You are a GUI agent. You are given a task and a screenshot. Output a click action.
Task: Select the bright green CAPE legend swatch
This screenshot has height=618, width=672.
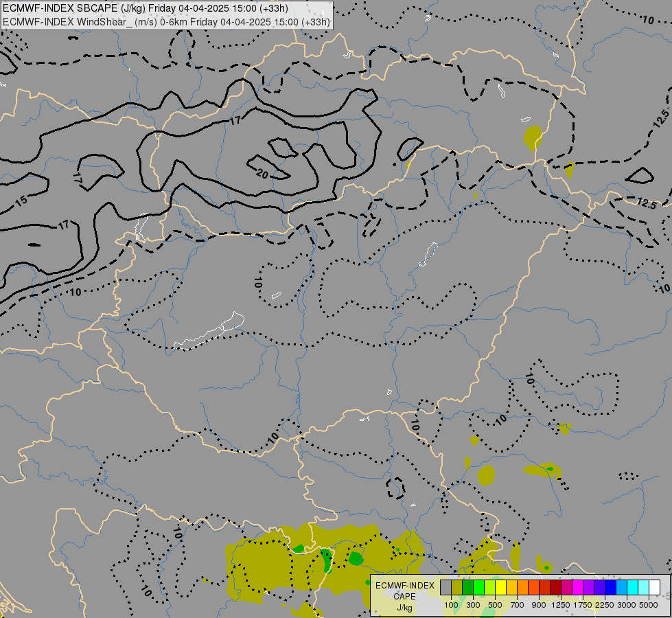click(x=478, y=588)
